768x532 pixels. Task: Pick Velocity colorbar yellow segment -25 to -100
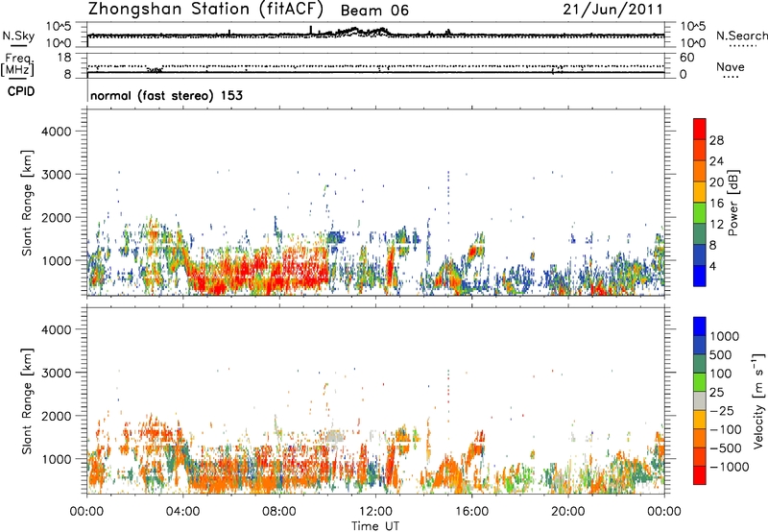point(700,421)
